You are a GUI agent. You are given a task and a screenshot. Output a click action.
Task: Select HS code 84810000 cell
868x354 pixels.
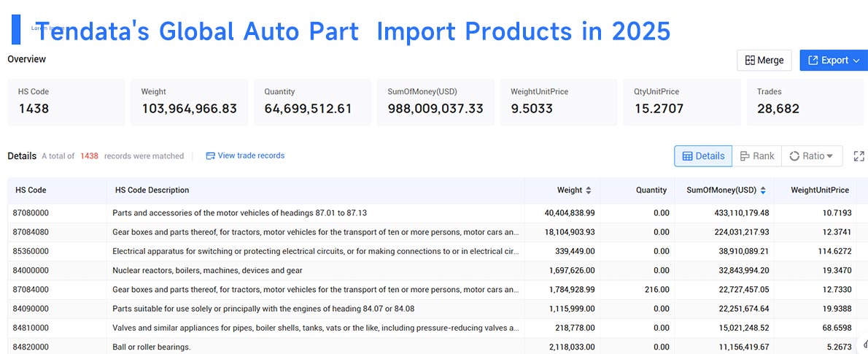[32, 328]
